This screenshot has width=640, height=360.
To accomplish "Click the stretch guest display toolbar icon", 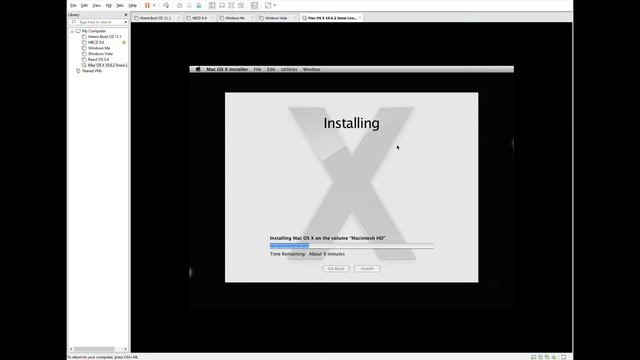I will pyautogui.click(x=268, y=5).
